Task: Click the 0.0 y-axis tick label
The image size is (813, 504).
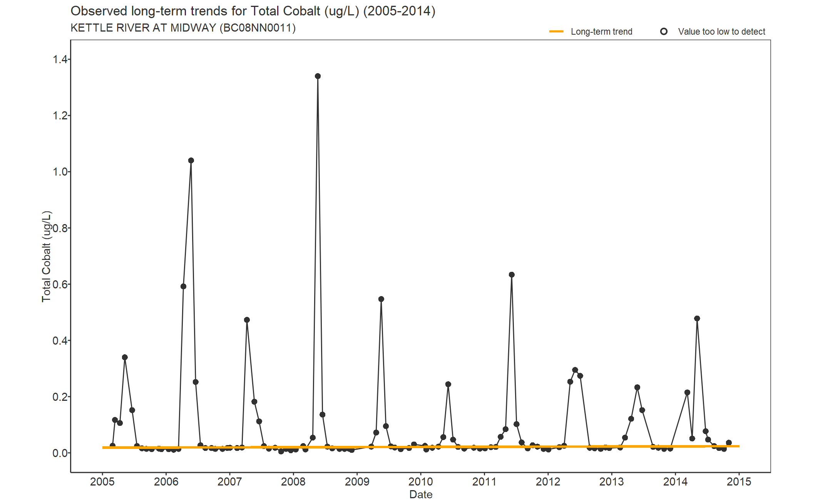Action: click(x=60, y=453)
